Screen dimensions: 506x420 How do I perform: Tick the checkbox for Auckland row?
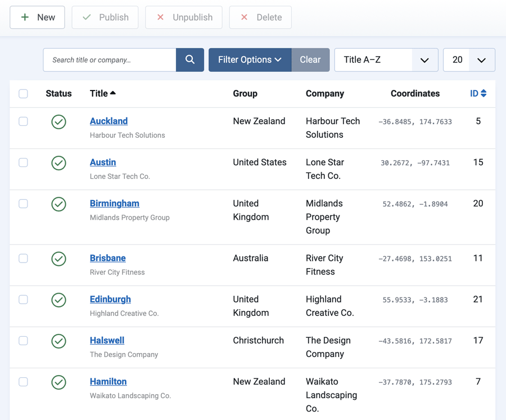(x=23, y=121)
